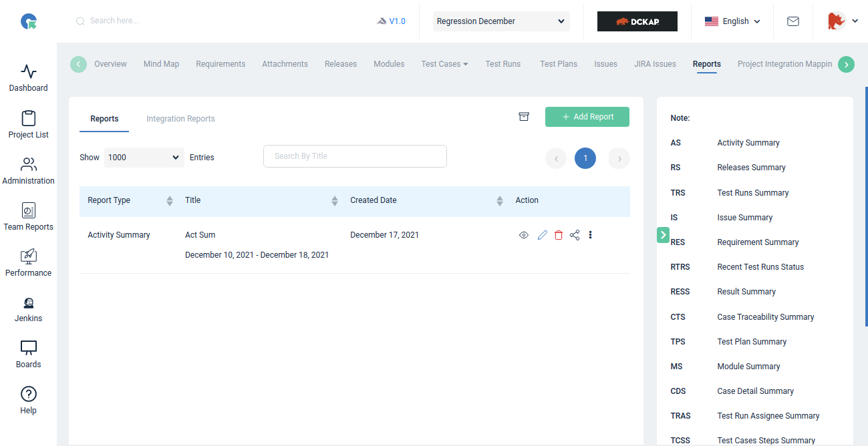868x446 pixels.
Task: Click Module Summary in the Note list
Action: 748,367
